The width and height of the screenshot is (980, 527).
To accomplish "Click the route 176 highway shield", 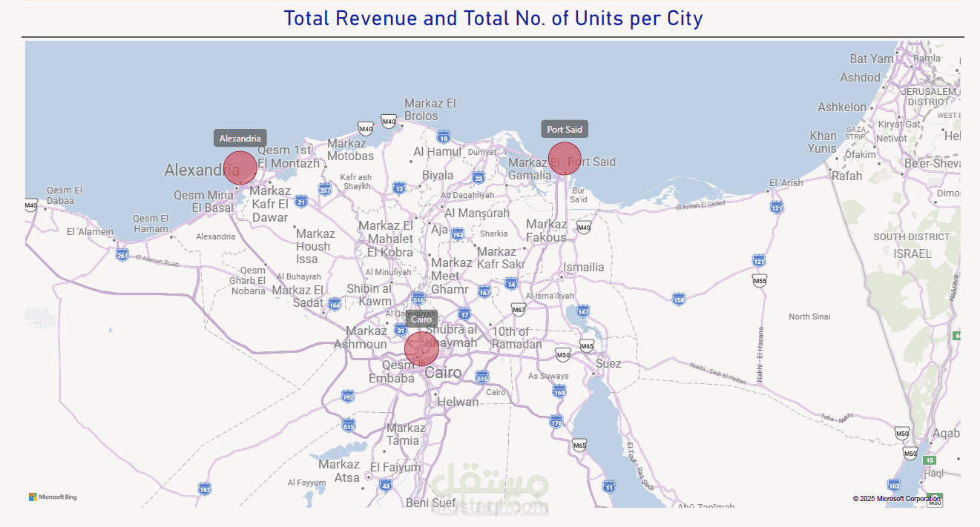I will coord(556,422).
